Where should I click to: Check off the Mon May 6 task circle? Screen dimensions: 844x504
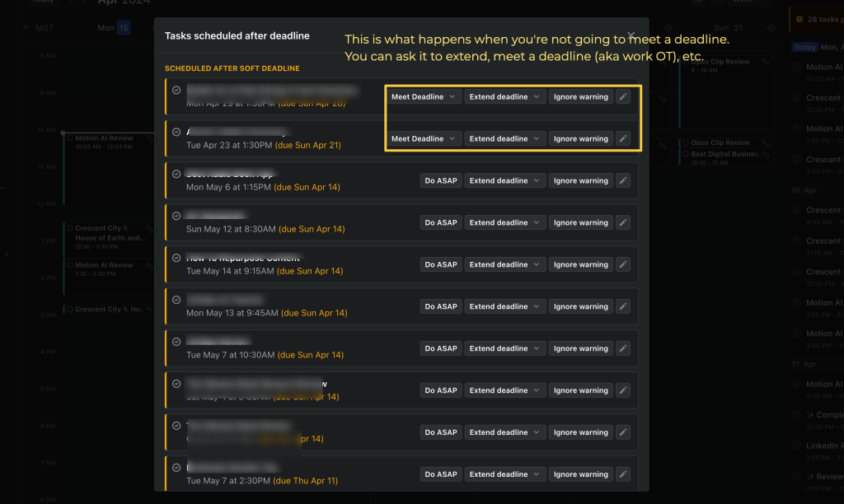pos(176,174)
